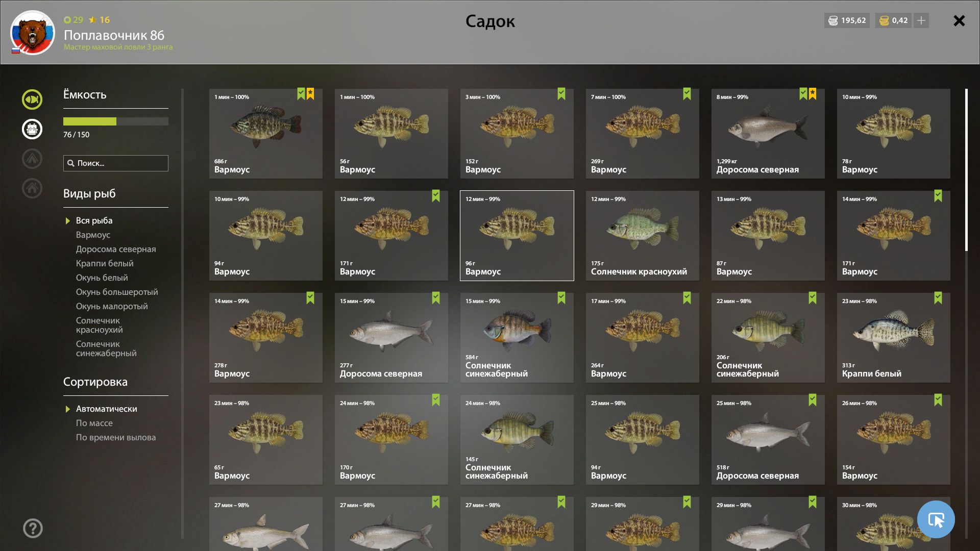This screenshot has height=551, width=980.
Task: Select the 1,299 кг Доросома северная card
Action: 768,134
